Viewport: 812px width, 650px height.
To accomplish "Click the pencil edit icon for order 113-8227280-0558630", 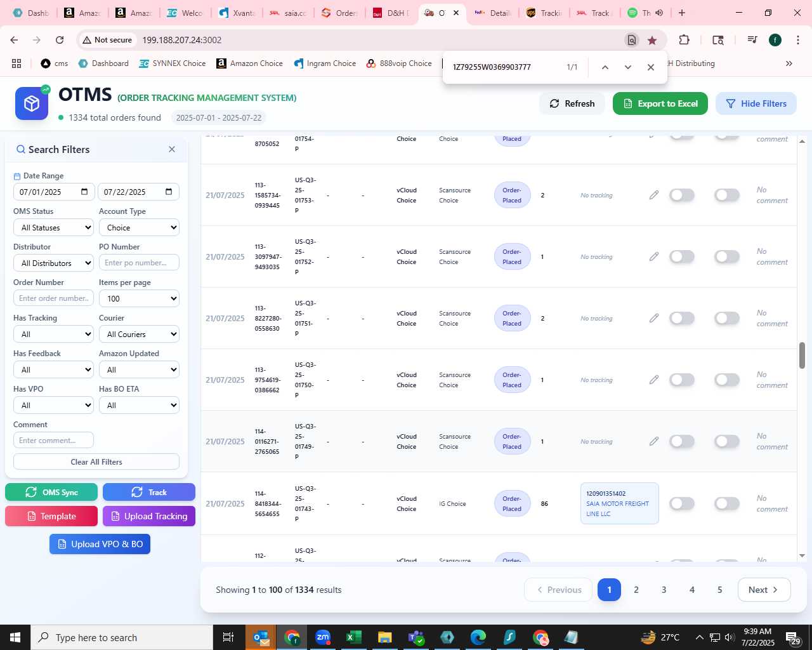I will pyautogui.click(x=654, y=318).
